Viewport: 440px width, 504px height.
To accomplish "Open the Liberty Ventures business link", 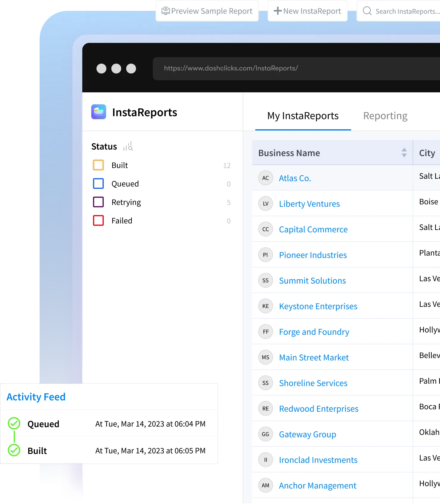I will [x=309, y=204].
